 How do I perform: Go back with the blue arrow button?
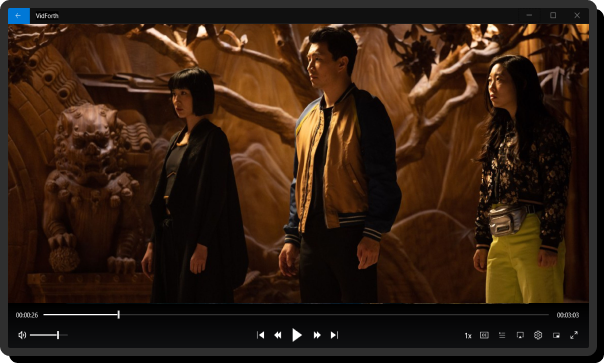[x=19, y=16]
